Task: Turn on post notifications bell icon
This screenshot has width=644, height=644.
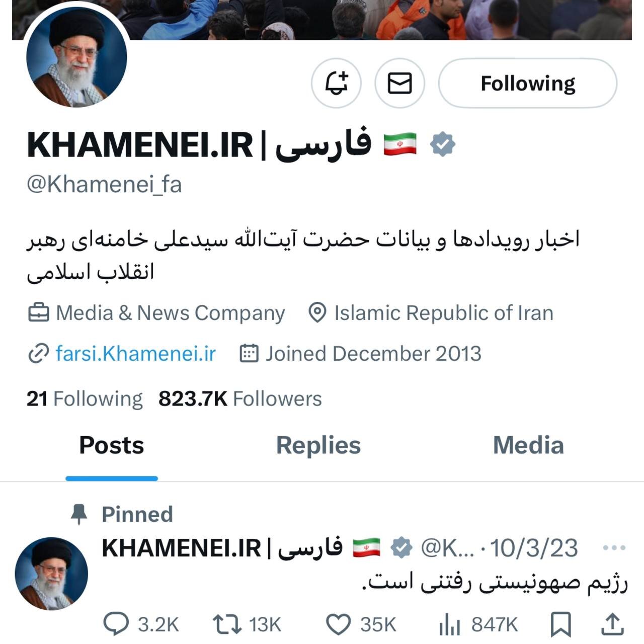Action: [336, 83]
